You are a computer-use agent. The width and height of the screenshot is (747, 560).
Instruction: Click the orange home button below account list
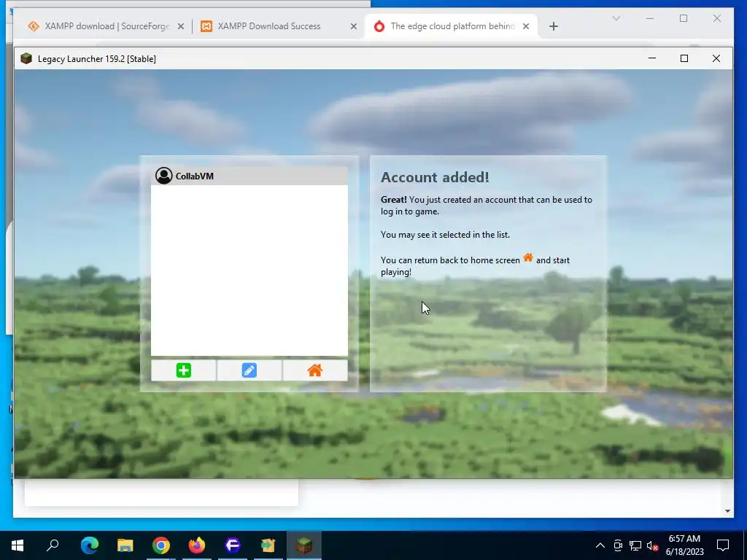tap(315, 370)
